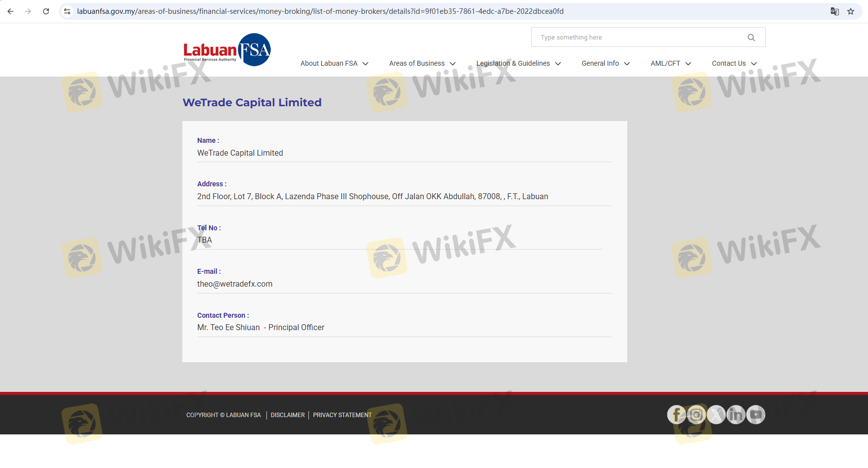Open the AML/CFT menu
868x468 pixels.
pos(670,64)
